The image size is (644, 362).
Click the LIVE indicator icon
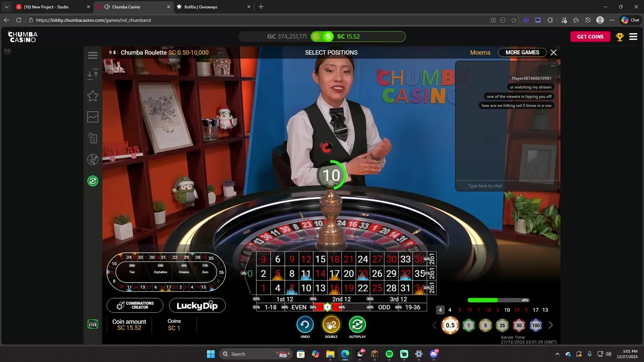(93, 325)
